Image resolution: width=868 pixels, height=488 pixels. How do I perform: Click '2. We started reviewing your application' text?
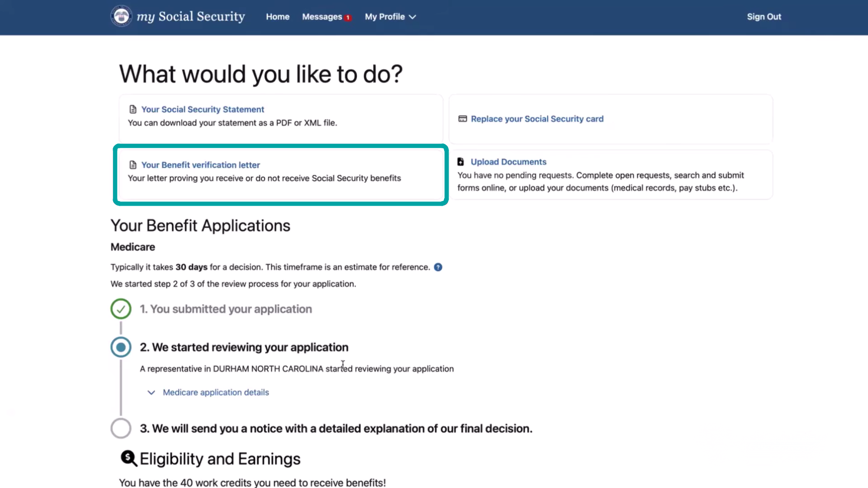(x=244, y=347)
